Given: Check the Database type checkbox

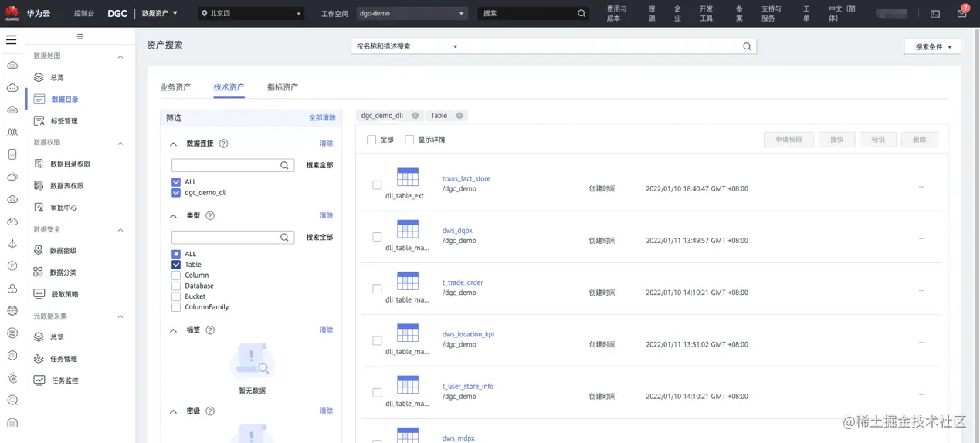Looking at the screenshot, I should [176, 286].
